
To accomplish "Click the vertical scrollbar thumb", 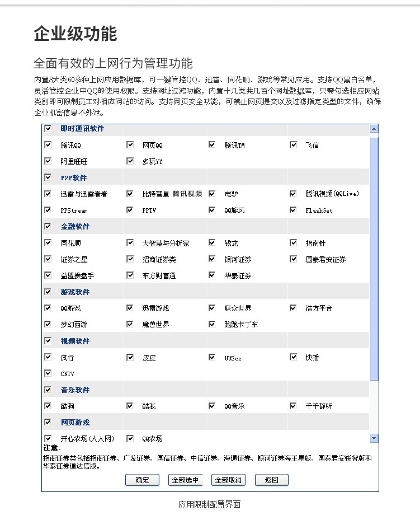I will 374,259.
